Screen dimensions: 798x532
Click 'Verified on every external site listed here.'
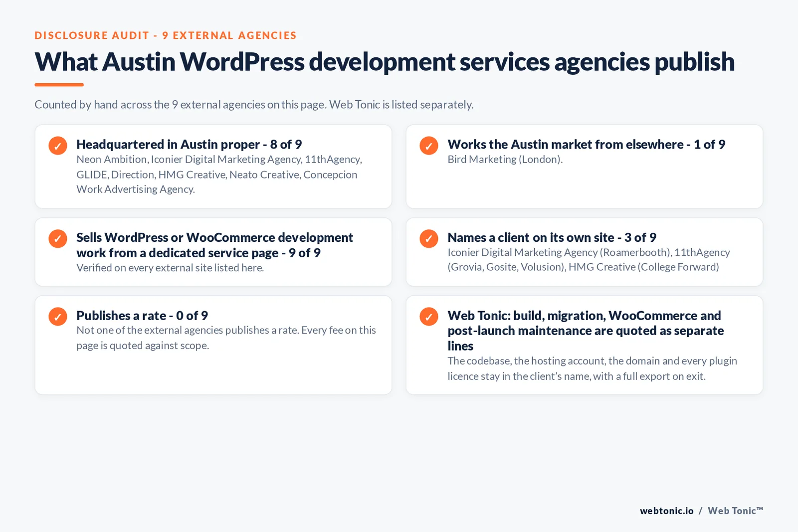click(170, 268)
